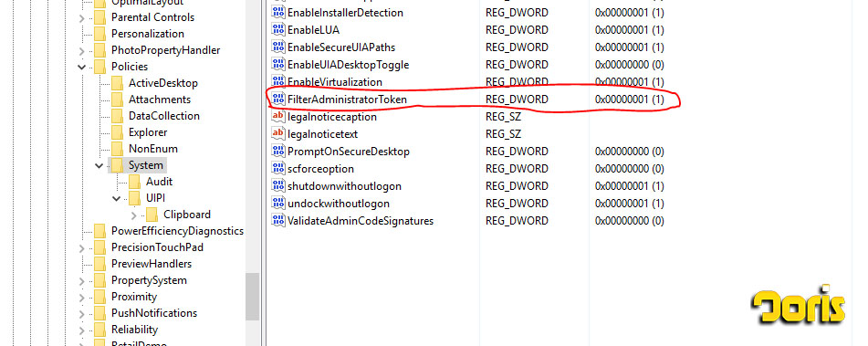868x346 pixels.
Task: Click the EnableSecureUIAPaths value name
Action: (x=341, y=47)
